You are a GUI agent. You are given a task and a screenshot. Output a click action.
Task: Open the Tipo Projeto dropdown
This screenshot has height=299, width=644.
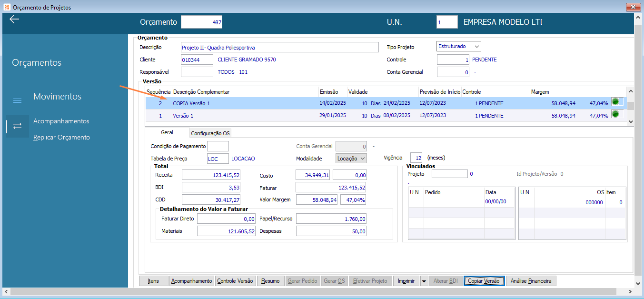[x=477, y=46]
